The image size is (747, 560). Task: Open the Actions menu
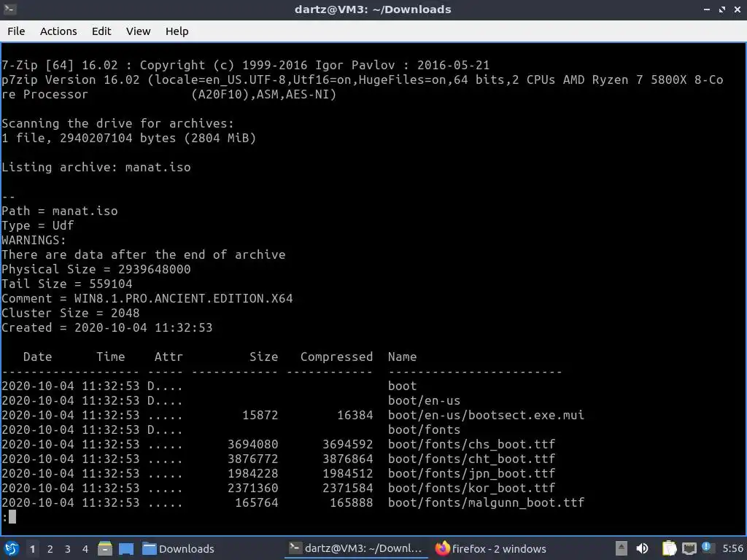pos(58,31)
